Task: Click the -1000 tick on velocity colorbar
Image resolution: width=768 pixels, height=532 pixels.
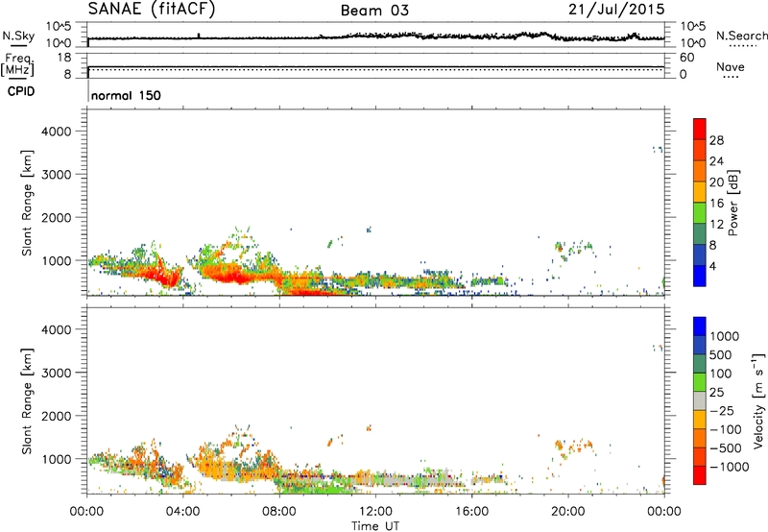Action: 730,467
